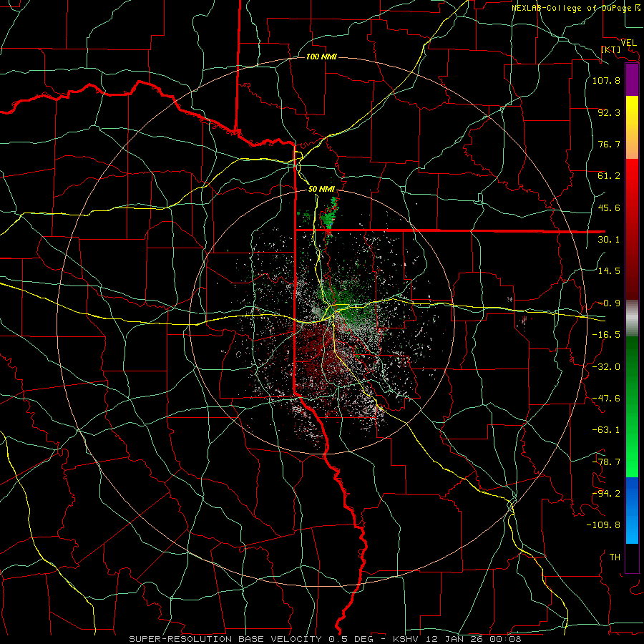
Task: Click the VEL legend title
Action: (629, 42)
